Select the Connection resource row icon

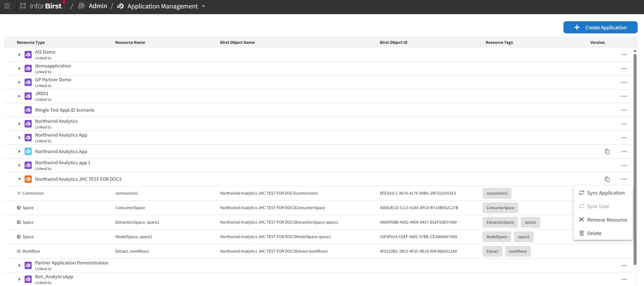(x=19, y=193)
